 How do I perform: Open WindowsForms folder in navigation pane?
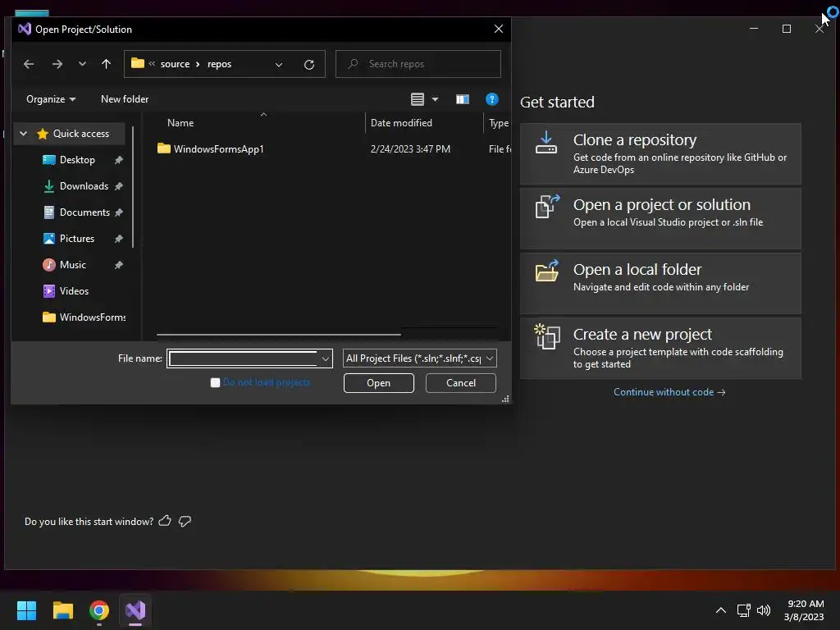click(92, 317)
